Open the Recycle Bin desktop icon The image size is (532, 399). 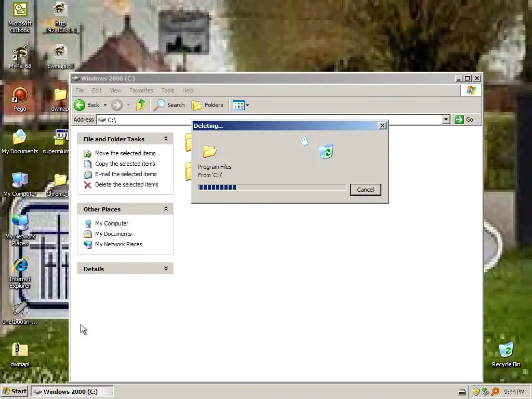click(x=506, y=354)
